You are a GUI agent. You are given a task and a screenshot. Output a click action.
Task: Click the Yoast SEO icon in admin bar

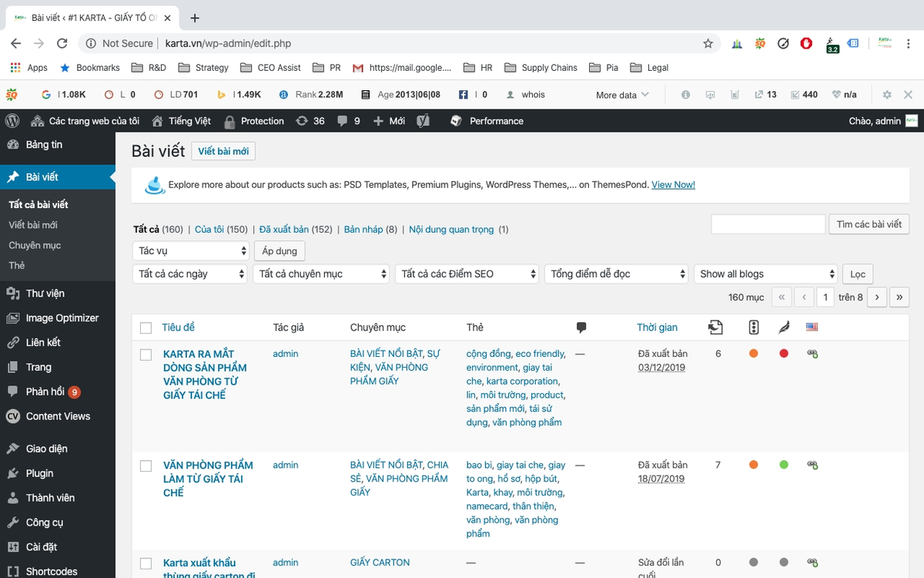point(422,121)
